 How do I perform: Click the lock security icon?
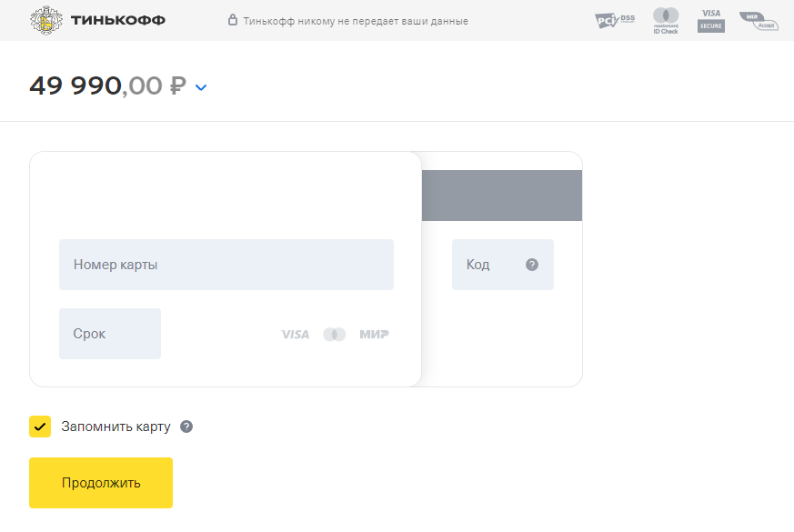(233, 20)
